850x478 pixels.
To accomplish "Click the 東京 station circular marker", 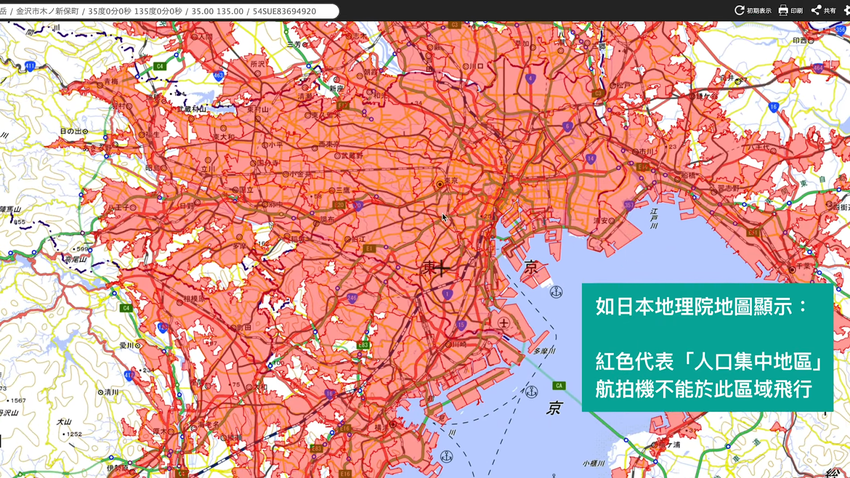I will [x=439, y=185].
